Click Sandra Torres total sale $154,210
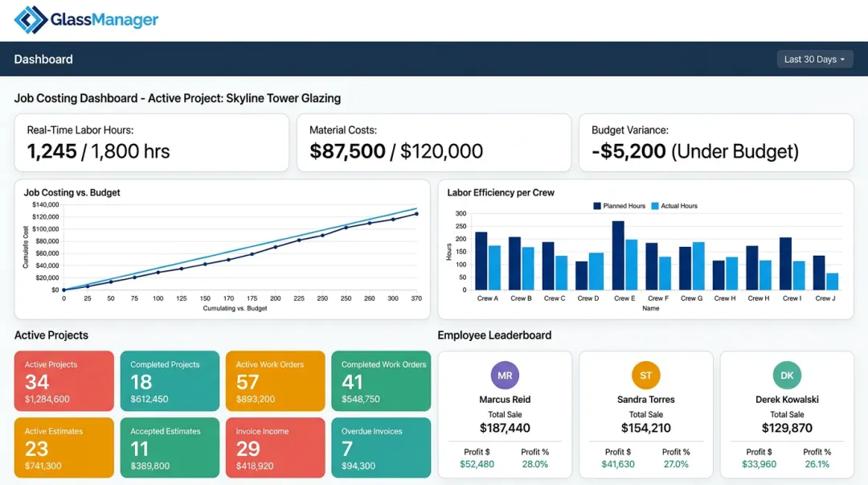The width and height of the screenshot is (868, 485). point(645,428)
